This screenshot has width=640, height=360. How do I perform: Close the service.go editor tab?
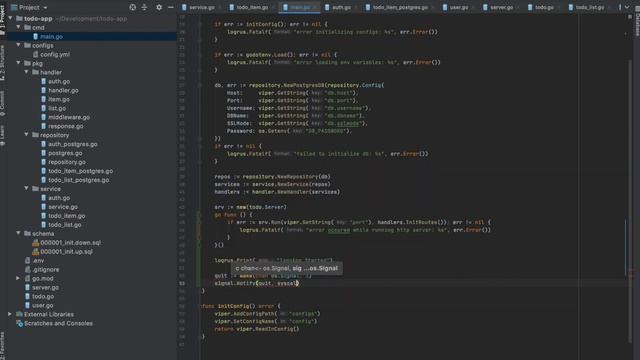[x=220, y=7]
